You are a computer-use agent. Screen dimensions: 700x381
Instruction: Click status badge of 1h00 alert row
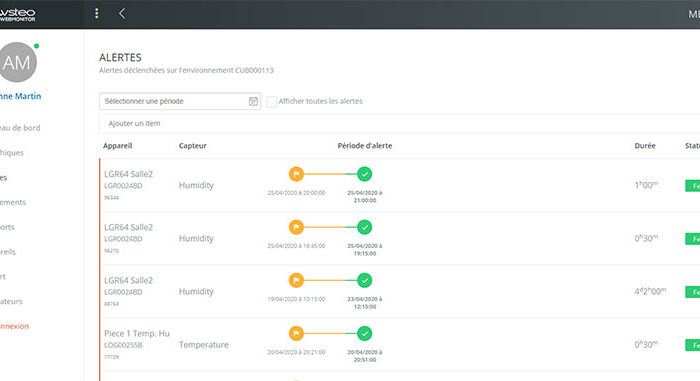tap(692, 186)
